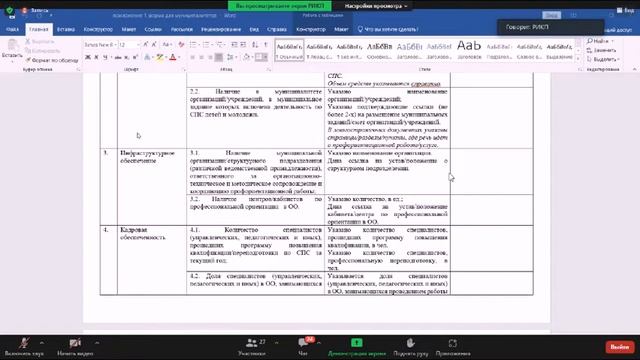Raise hand in the Zoom toolbar
Viewport: 640px width, 360px height.
click(411, 347)
